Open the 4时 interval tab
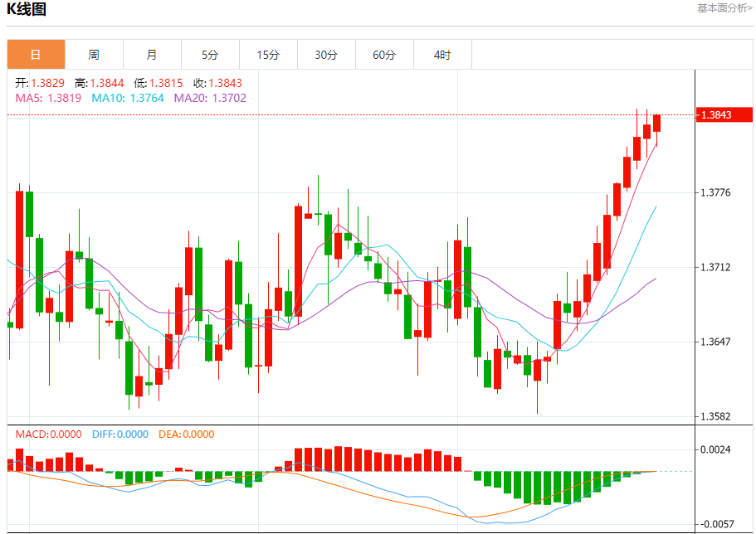756x534 pixels. click(442, 55)
